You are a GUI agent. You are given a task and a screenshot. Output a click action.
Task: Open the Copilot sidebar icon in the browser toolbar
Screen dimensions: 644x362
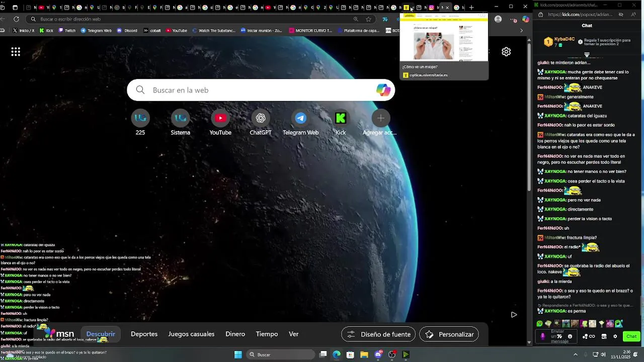click(526, 19)
